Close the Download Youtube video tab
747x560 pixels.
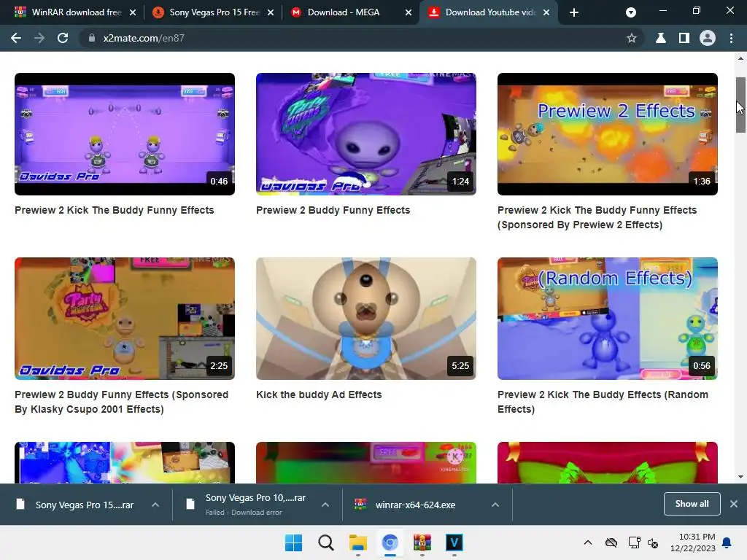click(546, 12)
